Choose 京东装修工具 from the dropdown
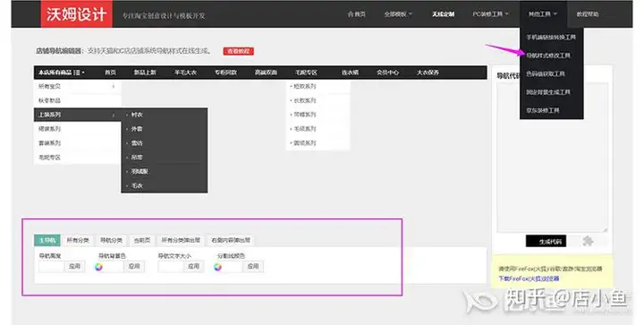The image size is (644, 325). pos(543,110)
